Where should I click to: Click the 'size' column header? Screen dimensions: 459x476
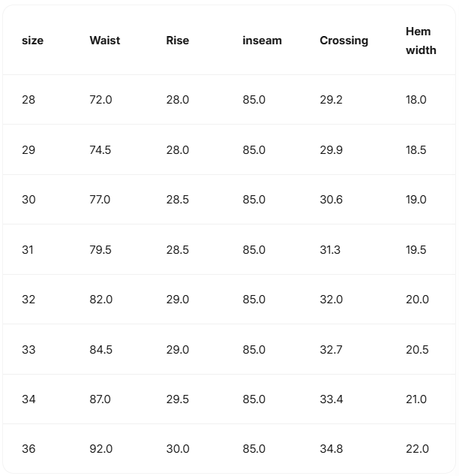tap(32, 41)
